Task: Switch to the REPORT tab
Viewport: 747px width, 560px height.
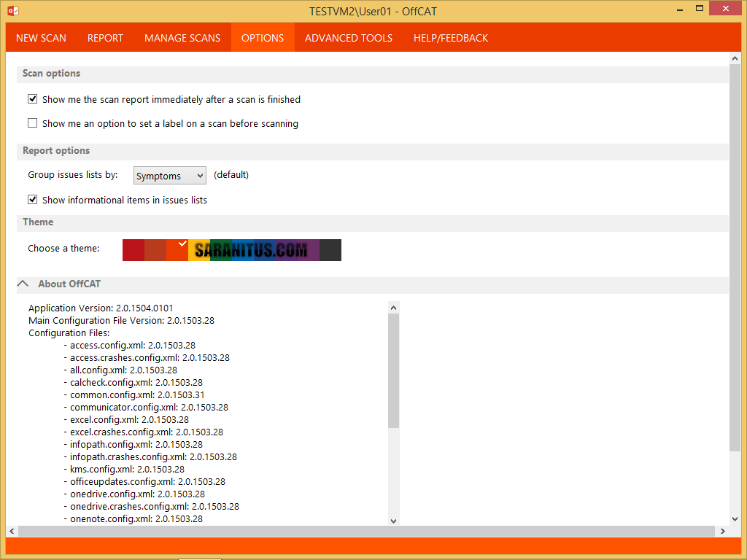Action: (x=105, y=38)
